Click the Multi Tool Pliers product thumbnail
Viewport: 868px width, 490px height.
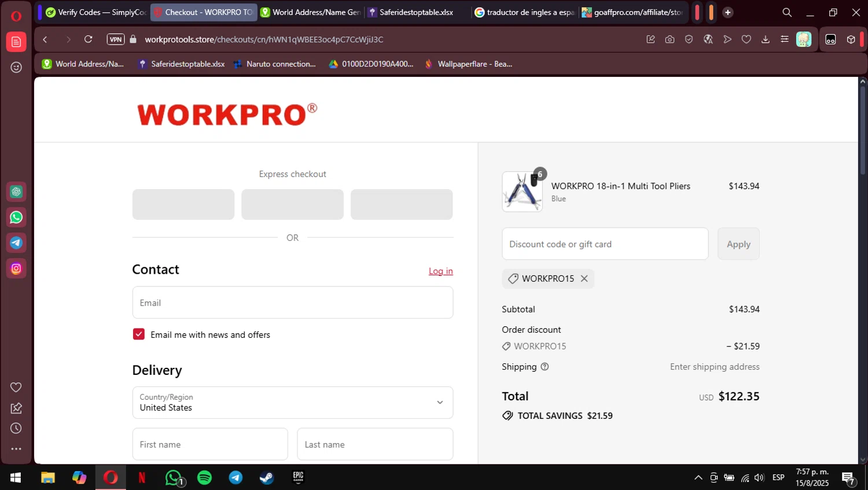[522, 191]
